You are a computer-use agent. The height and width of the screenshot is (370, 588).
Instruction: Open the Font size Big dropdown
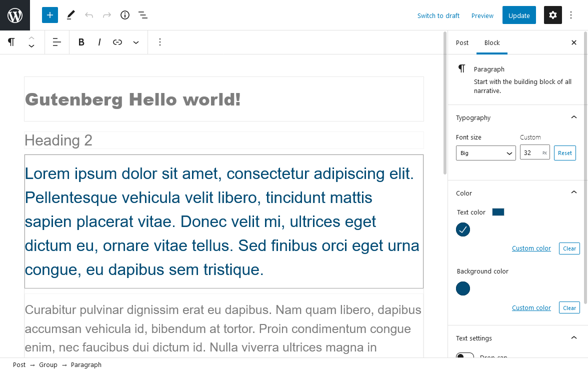pos(486,153)
